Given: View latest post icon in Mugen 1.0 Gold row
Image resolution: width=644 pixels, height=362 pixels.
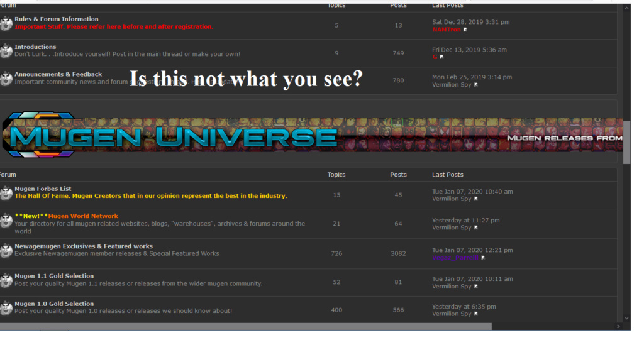Looking at the screenshot, I should pos(476,314).
